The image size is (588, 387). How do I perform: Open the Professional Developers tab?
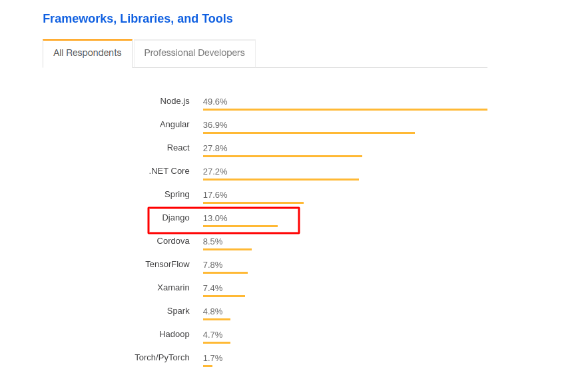coord(194,53)
